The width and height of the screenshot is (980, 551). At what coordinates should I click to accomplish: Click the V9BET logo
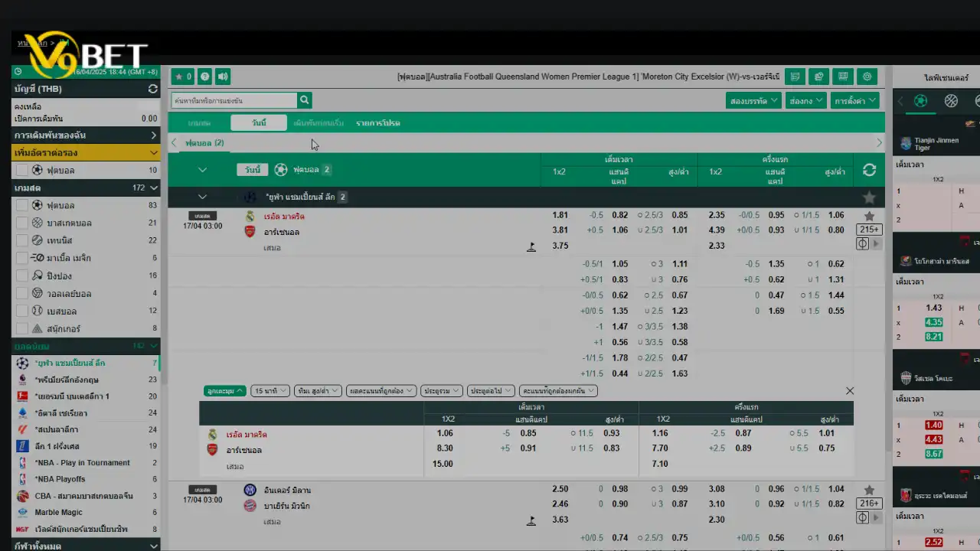pos(87,55)
